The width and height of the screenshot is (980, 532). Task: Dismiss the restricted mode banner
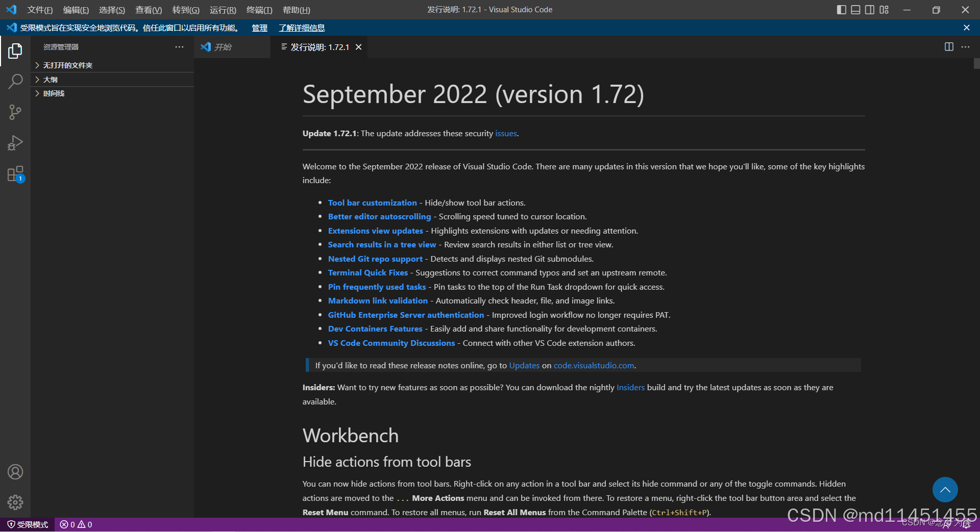967,28
